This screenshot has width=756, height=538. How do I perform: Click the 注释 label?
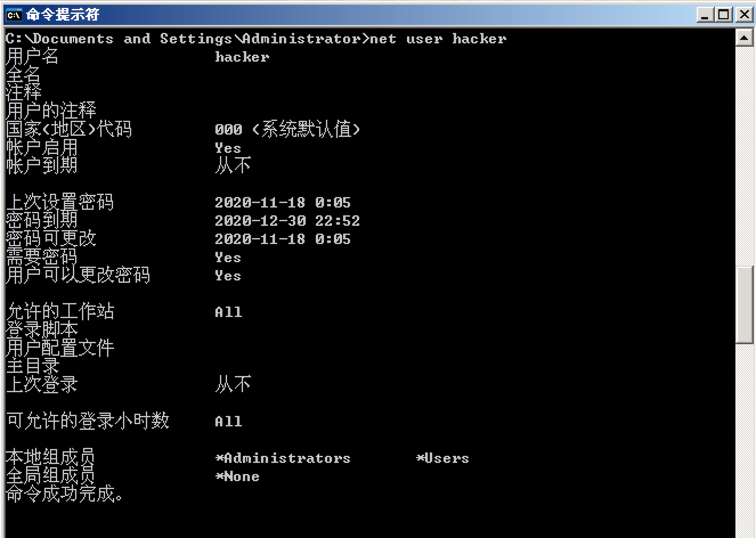pyautogui.click(x=23, y=93)
